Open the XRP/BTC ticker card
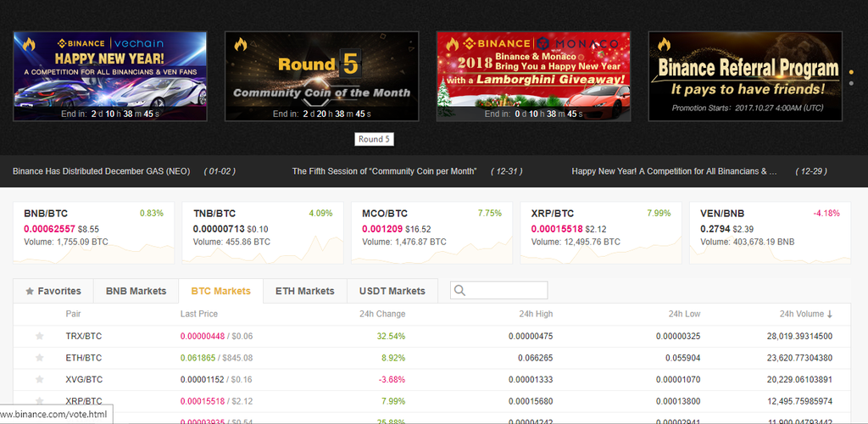 601,232
